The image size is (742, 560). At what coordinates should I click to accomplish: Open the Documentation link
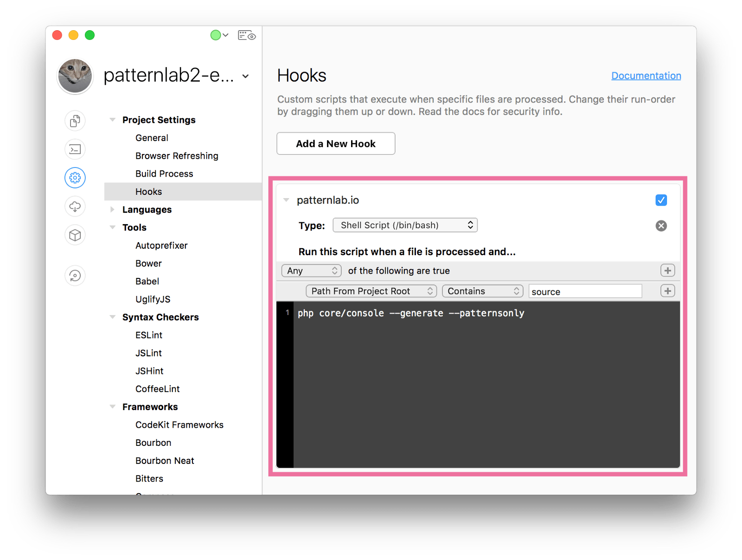point(646,75)
